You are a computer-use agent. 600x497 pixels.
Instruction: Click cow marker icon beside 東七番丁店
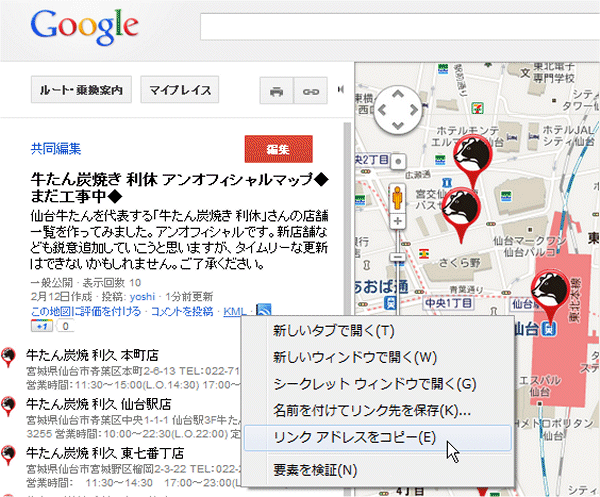click(x=8, y=455)
